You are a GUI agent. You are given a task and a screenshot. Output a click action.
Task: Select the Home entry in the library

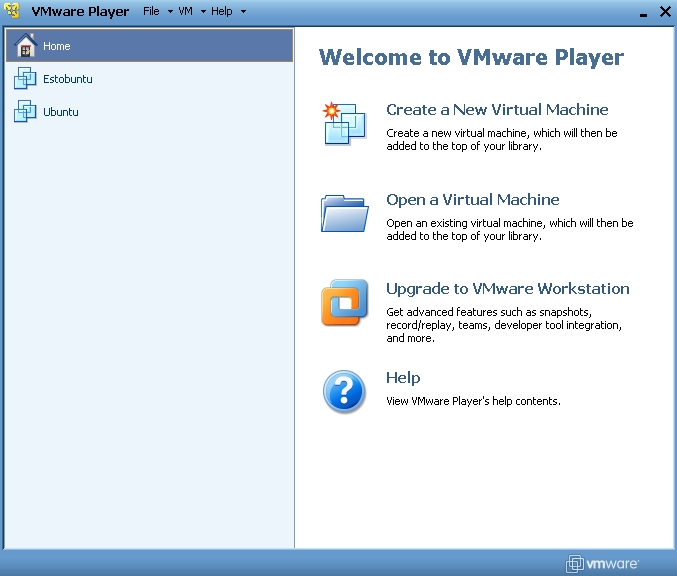point(149,45)
